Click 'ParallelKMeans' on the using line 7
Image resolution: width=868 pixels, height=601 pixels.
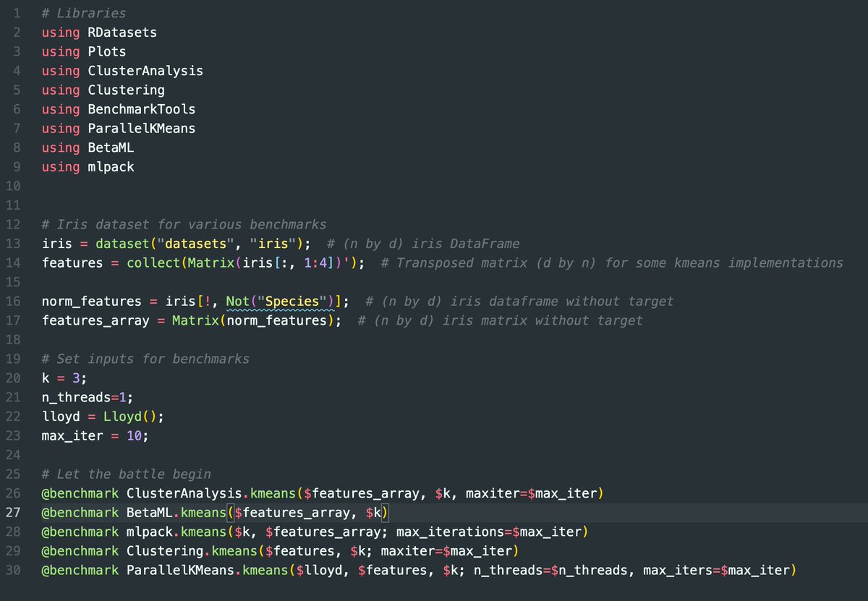(x=141, y=129)
